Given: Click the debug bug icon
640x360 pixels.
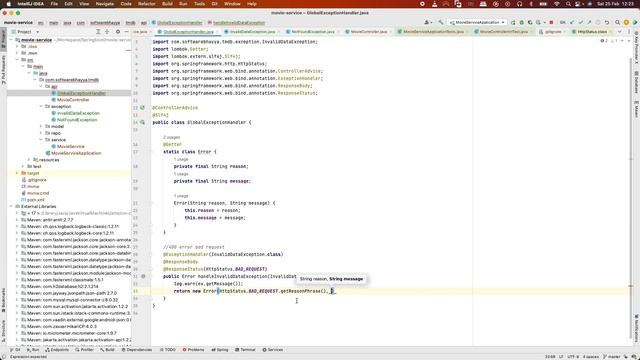Looking at the screenshot, I should pyautogui.click(x=522, y=22).
